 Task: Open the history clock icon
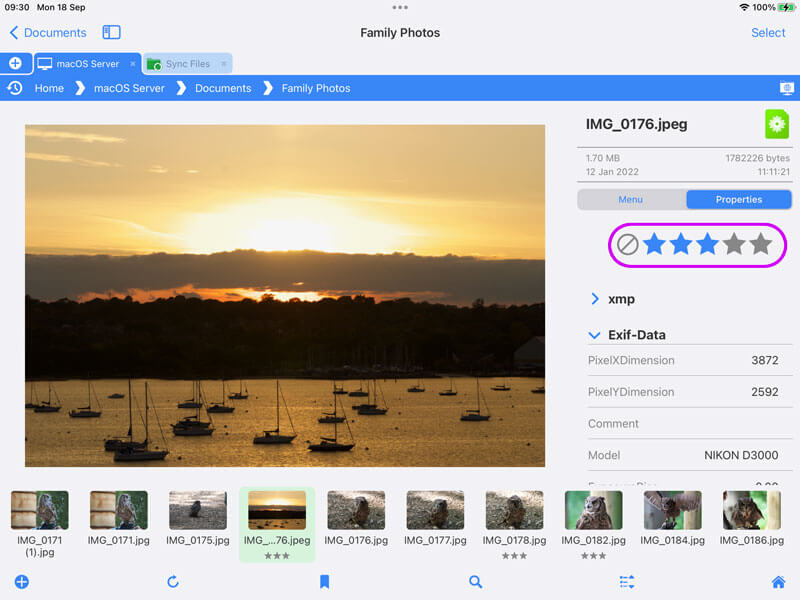click(15, 88)
